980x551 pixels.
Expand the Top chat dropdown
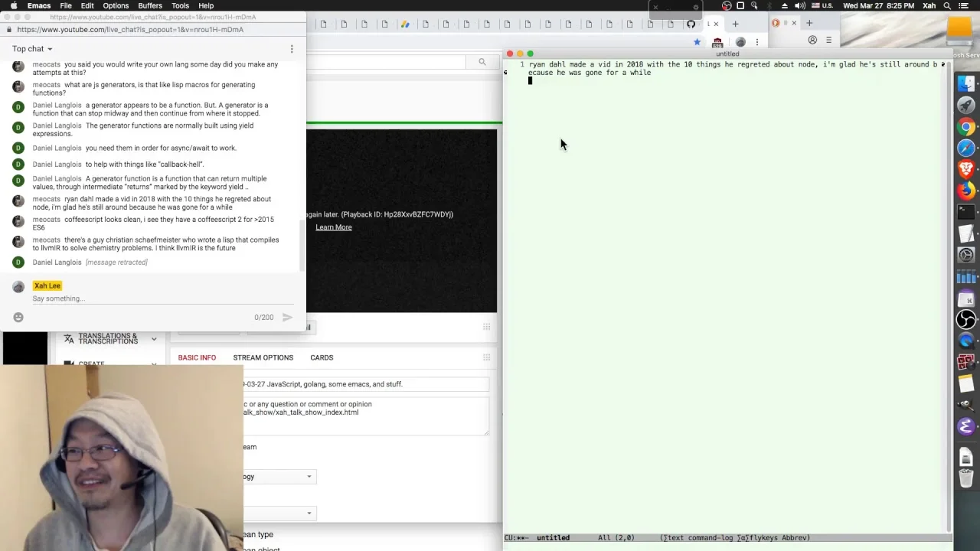click(32, 49)
